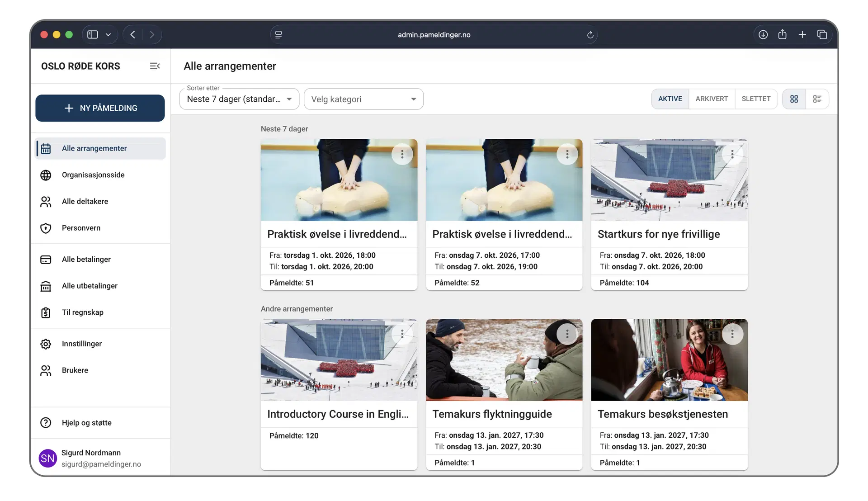Viewport: 868px width, 501px height.
Task: Click the Hjelp og støtte help icon
Action: [x=46, y=423]
